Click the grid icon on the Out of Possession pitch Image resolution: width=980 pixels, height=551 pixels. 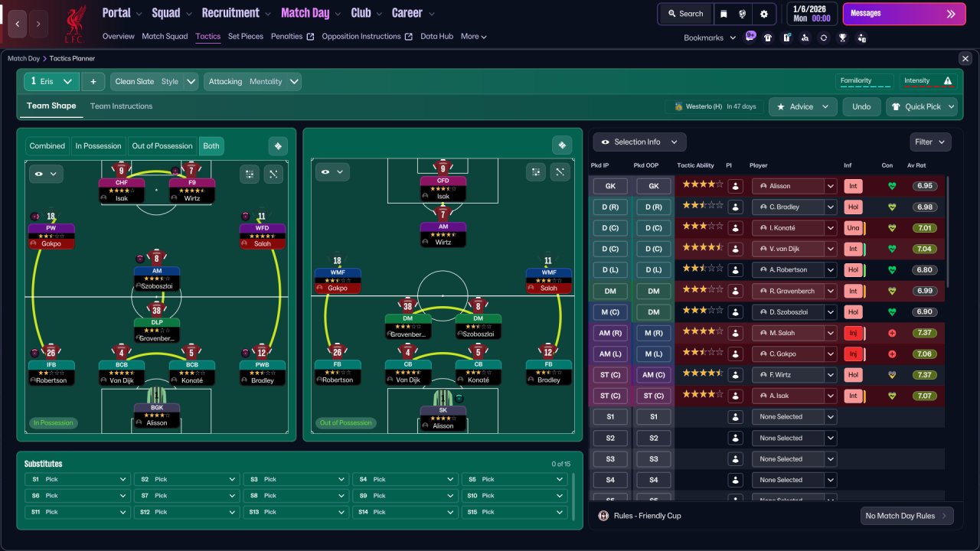click(x=536, y=172)
